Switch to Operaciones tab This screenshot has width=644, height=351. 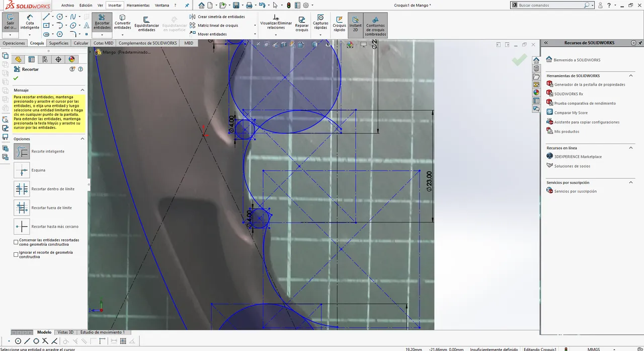[x=14, y=43]
